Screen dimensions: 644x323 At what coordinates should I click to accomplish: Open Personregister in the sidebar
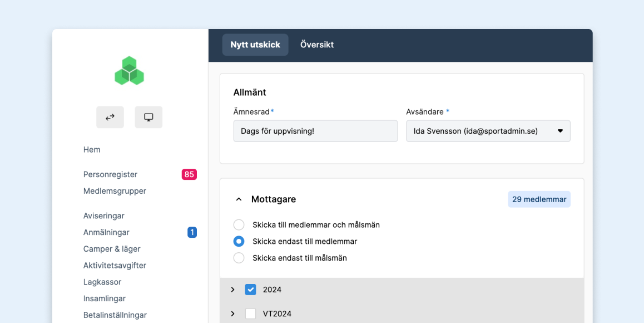point(110,174)
